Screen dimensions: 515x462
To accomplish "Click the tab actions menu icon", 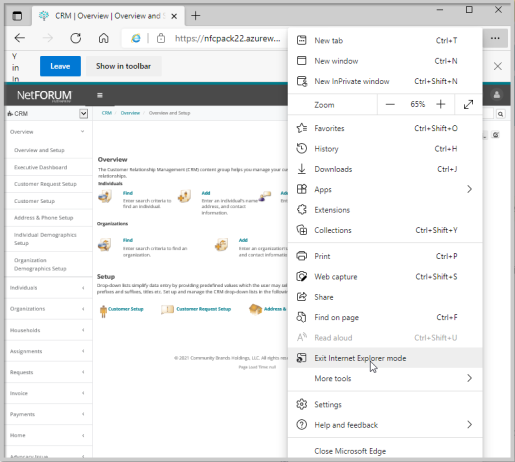I will (17, 16).
